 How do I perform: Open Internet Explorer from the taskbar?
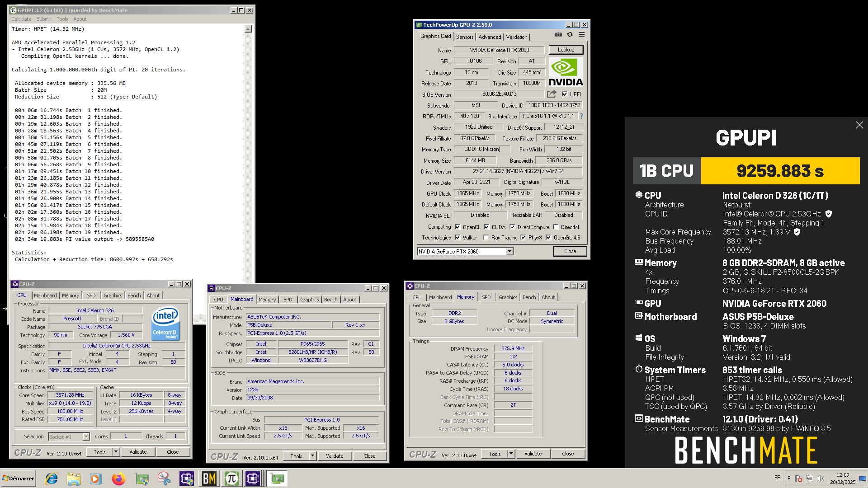(x=52, y=479)
